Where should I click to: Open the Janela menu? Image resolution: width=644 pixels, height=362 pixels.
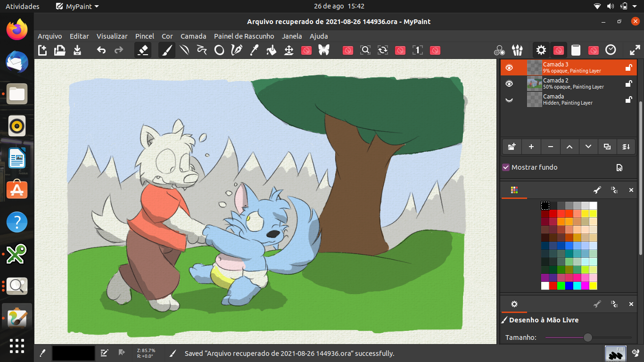tap(292, 36)
